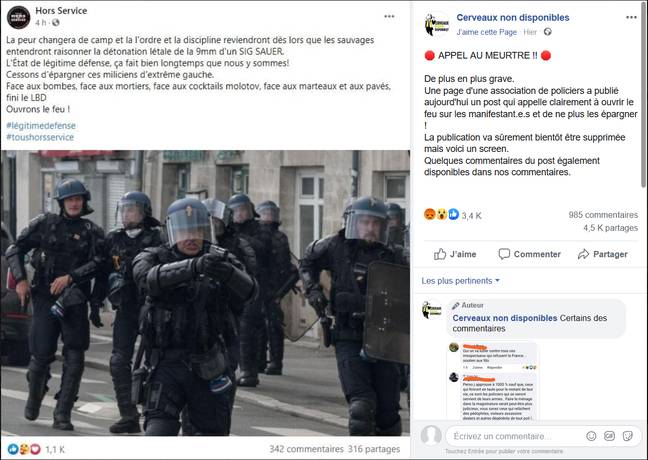This screenshot has width=648, height=460.
Task: Open the #légitimedefense hashtag
Action: pyautogui.click(x=41, y=126)
